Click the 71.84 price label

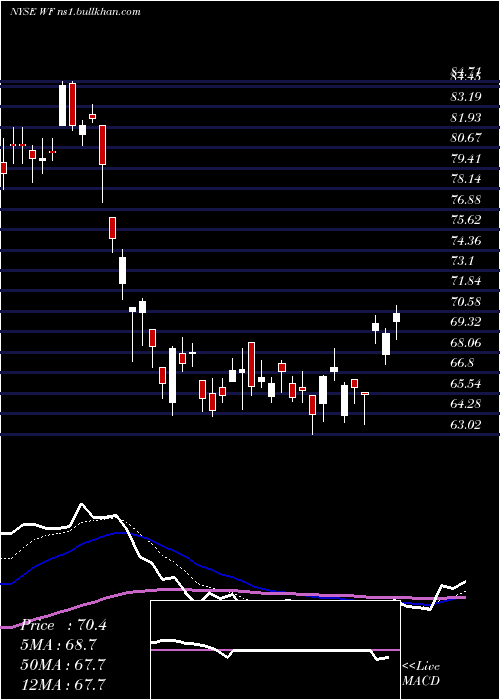tap(466, 282)
